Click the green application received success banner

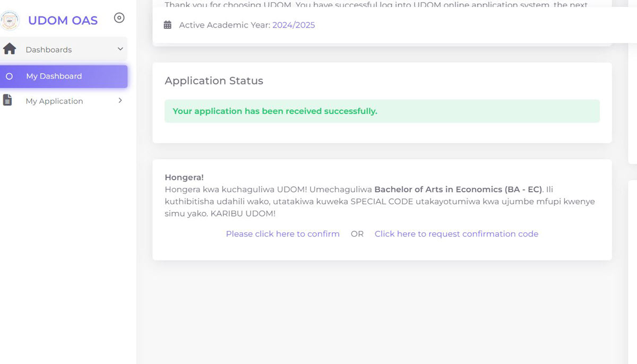382,111
